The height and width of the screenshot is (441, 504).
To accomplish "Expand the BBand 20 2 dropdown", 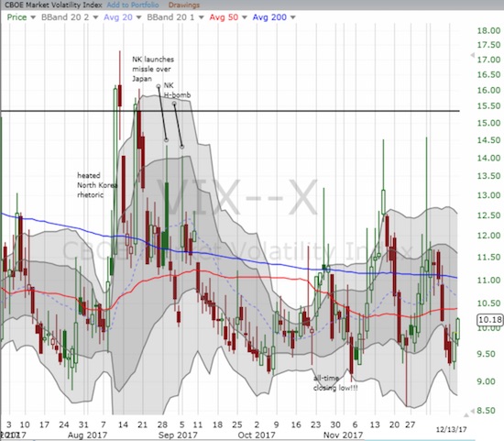I will pos(95,17).
